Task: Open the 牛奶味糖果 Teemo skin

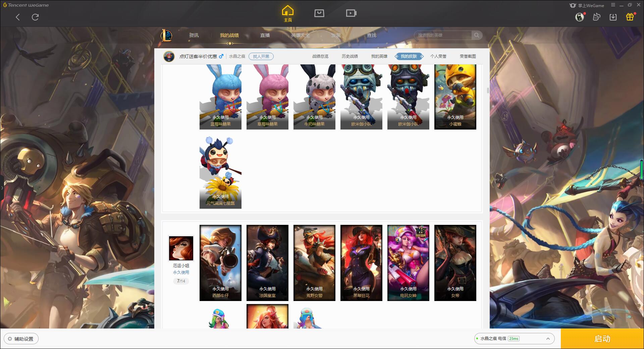Action: 314,97
